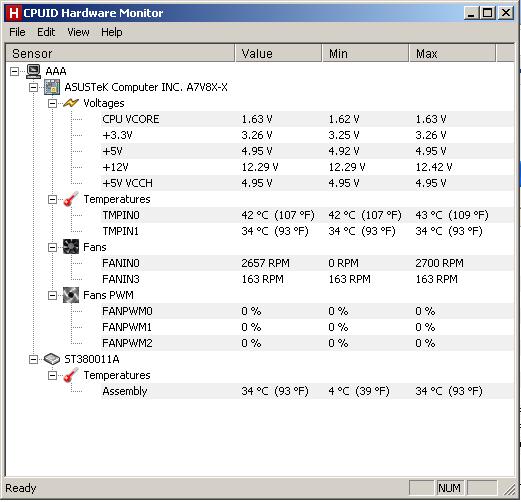This screenshot has width=521, height=502.
Task: Click the 3.25 V min value
Action: pos(344,135)
